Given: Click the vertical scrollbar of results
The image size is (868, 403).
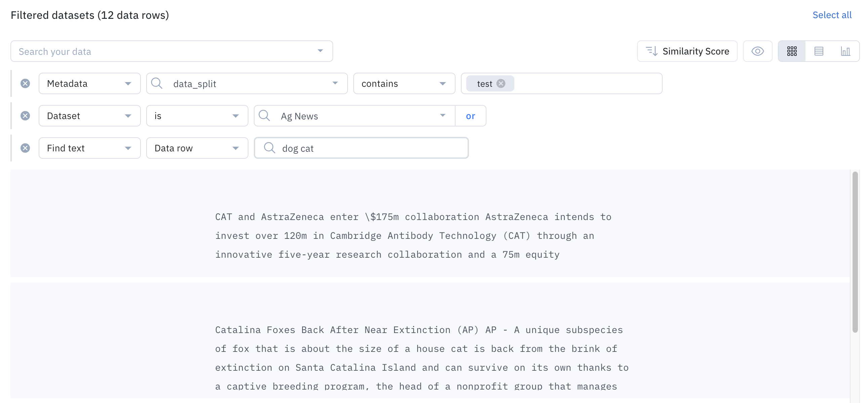Looking at the screenshot, I should click(x=855, y=252).
